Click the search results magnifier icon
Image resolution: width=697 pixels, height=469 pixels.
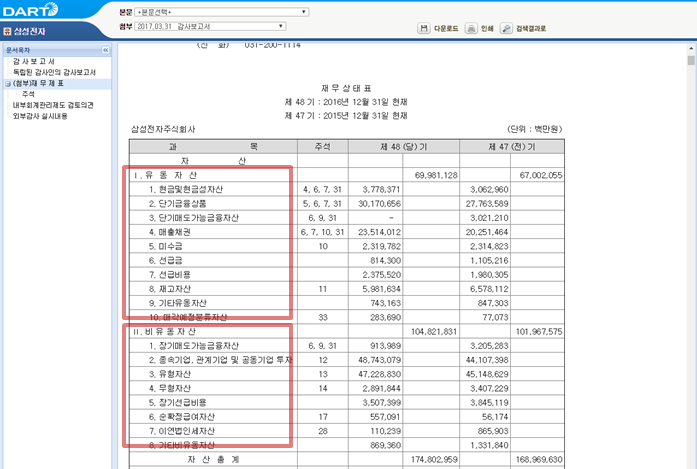pos(506,28)
